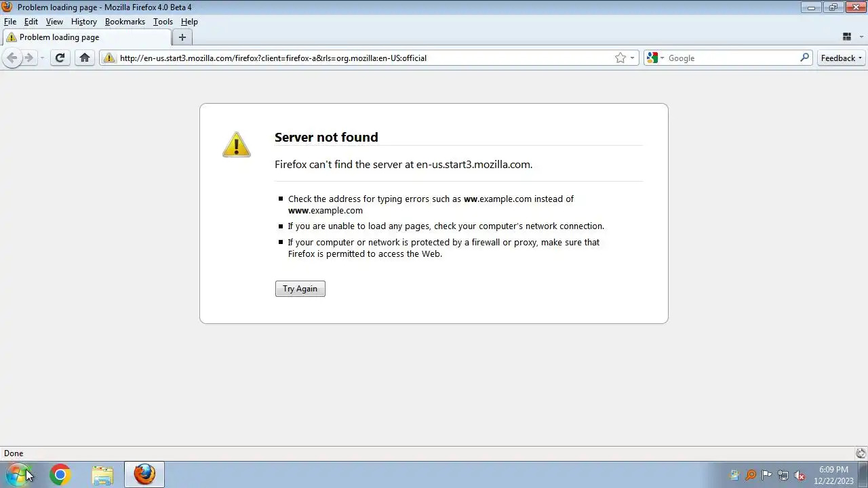Click the firewall or proxy bullet text
The height and width of the screenshot is (488, 868).
tap(443, 248)
